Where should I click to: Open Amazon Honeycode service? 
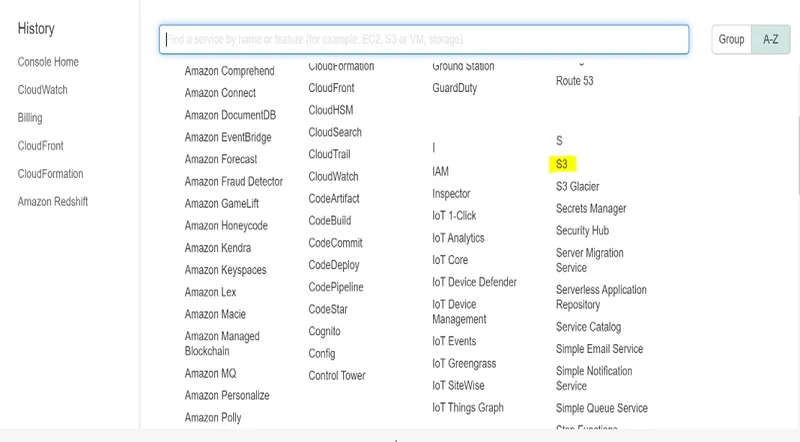(x=226, y=226)
